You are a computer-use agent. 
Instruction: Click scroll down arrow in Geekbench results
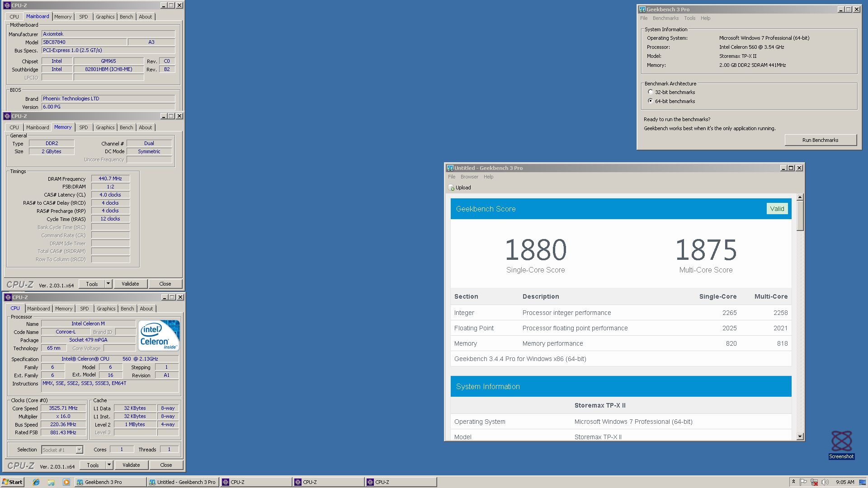point(800,436)
